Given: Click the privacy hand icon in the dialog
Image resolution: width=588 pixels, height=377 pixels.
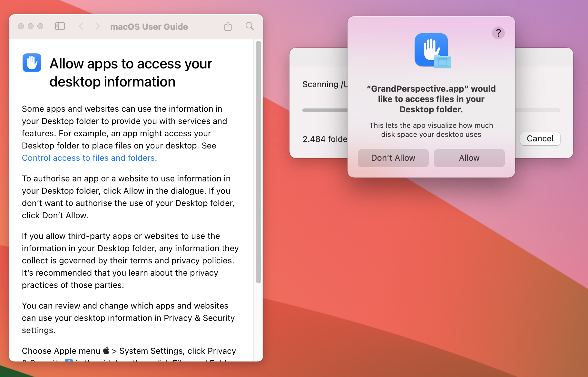Looking at the screenshot, I should 432,50.
